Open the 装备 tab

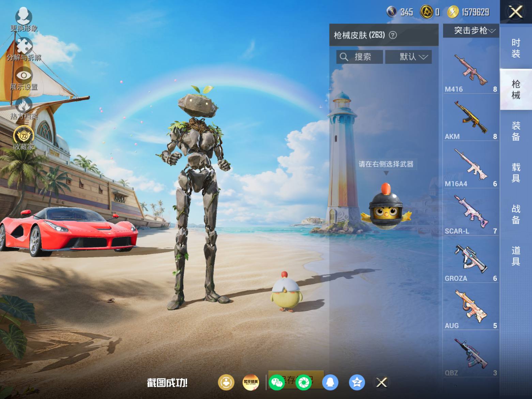coord(516,131)
